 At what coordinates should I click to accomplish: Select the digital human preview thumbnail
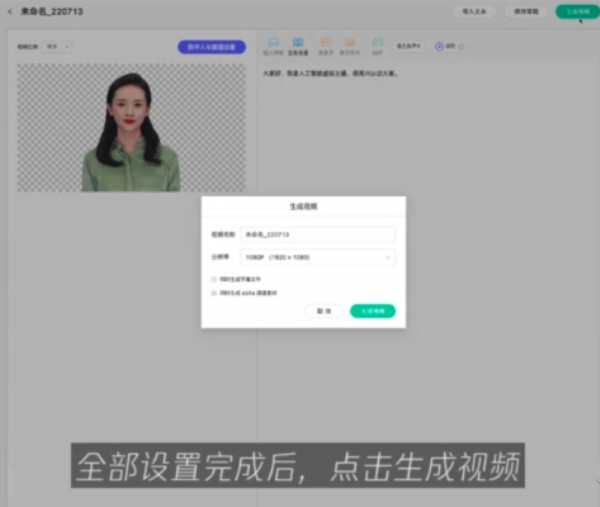pos(131,127)
